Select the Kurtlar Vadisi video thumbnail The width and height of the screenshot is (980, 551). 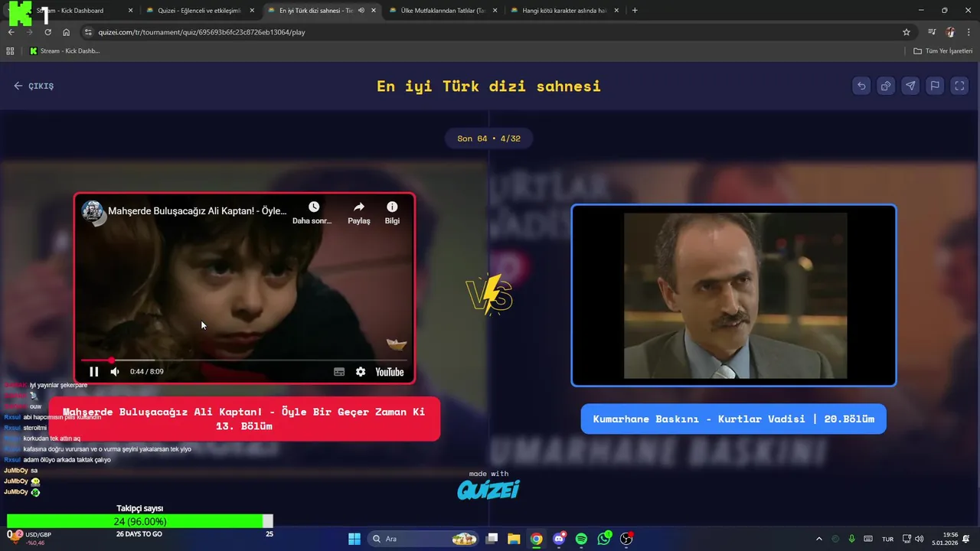click(733, 295)
